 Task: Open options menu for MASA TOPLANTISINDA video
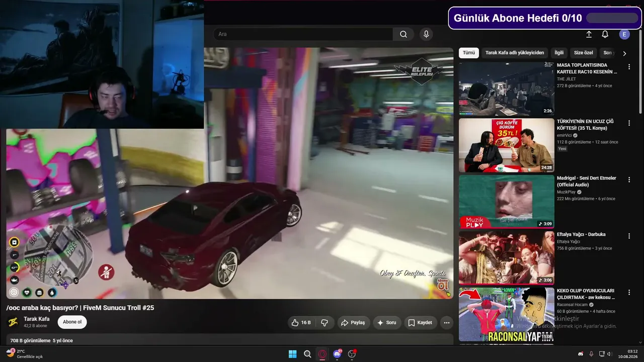(x=629, y=67)
